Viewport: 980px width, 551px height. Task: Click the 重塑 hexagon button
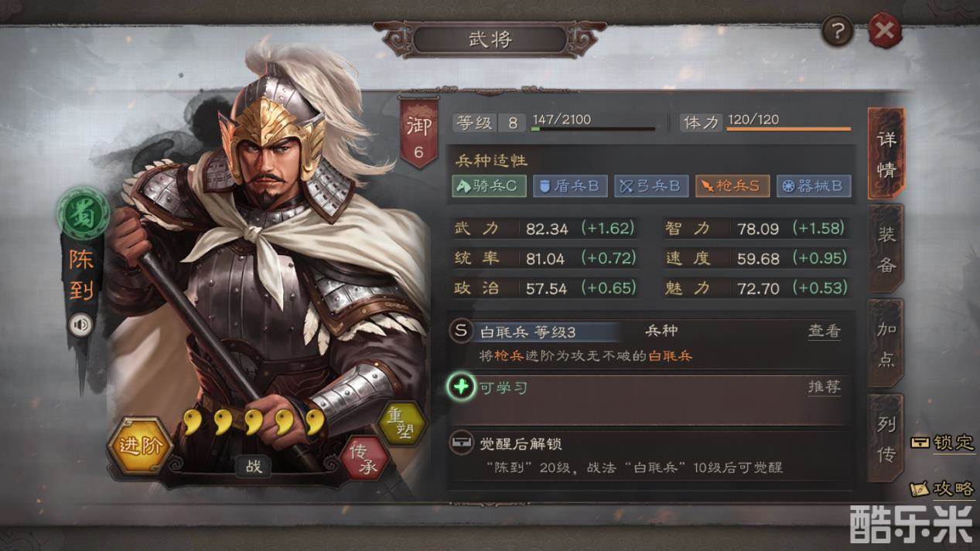point(401,423)
